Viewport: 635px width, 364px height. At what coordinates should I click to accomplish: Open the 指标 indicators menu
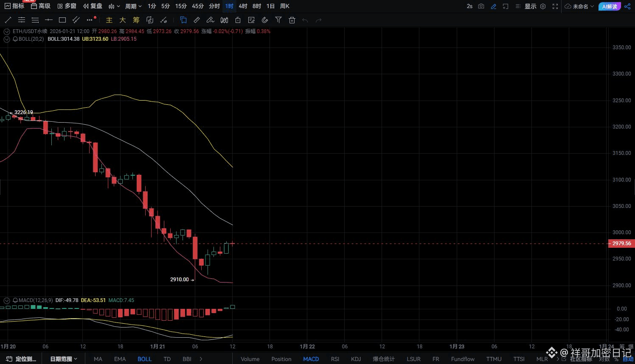(14, 6)
